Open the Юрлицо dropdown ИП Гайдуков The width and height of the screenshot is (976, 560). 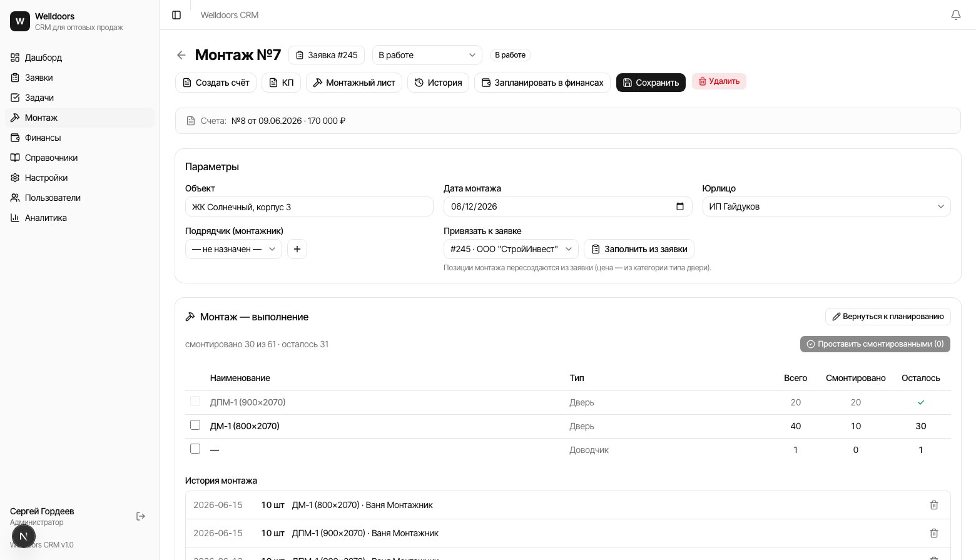pos(826,206)
